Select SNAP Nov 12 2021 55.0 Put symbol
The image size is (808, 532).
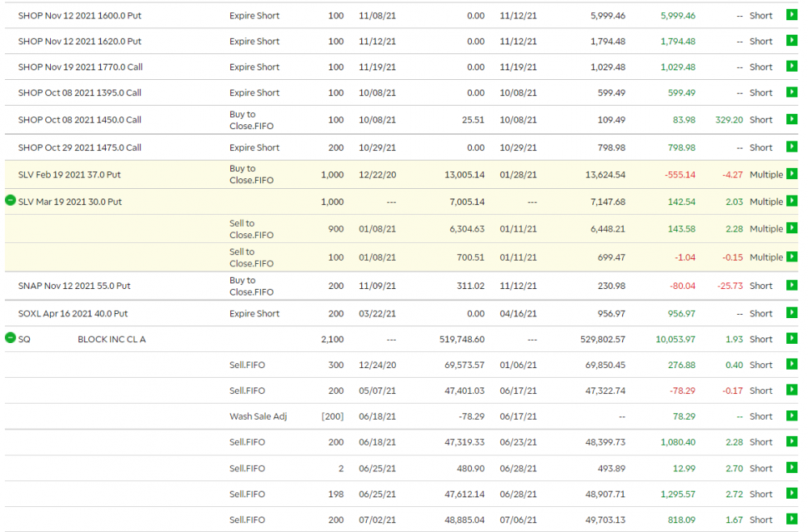[74, 286]
